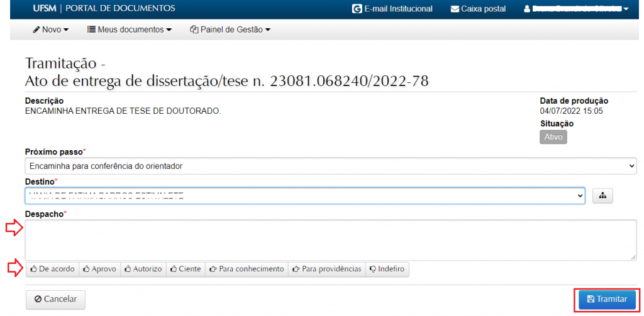Pick 'Para providências' dispatch option
Image resolution: width=644 pixels, height=316 pixels.
coord(326,269)
